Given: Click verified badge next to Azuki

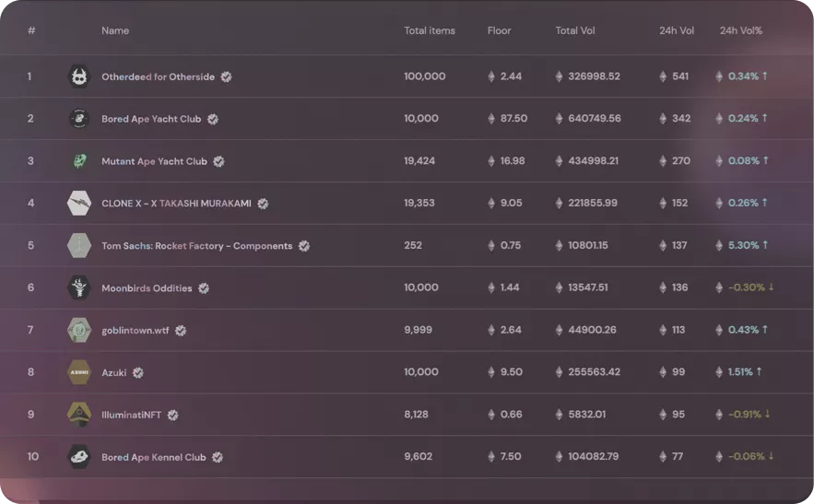Looking at the screenshot, I should pos(138,372).
